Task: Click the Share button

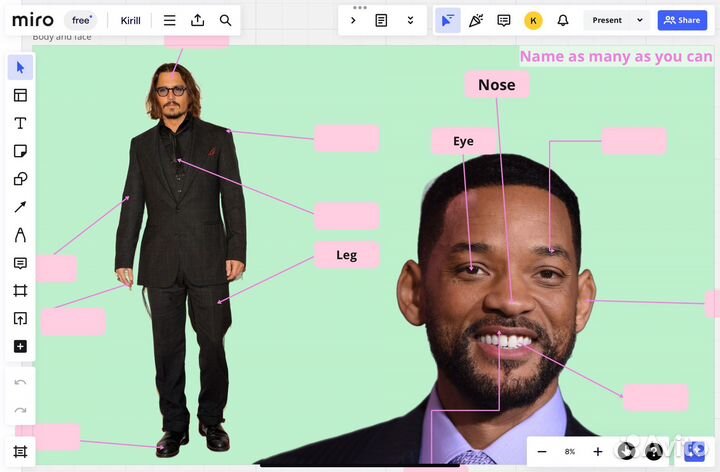Action: coord(682,20)
